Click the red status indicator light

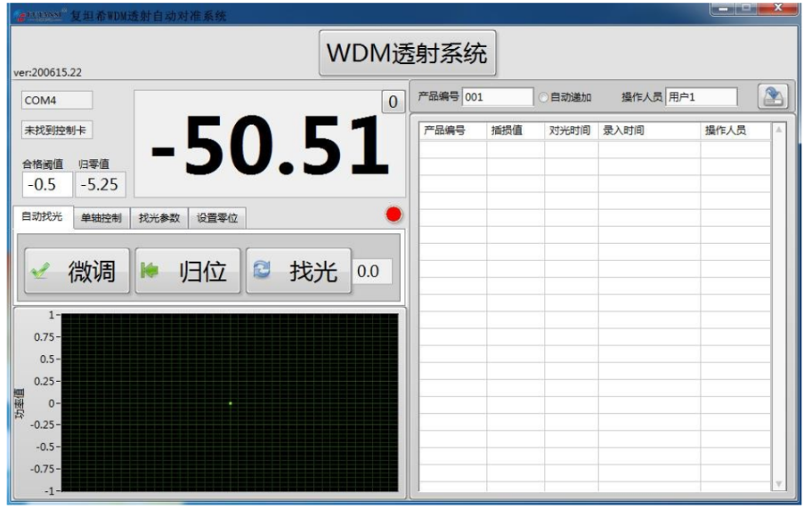(394, 214)
